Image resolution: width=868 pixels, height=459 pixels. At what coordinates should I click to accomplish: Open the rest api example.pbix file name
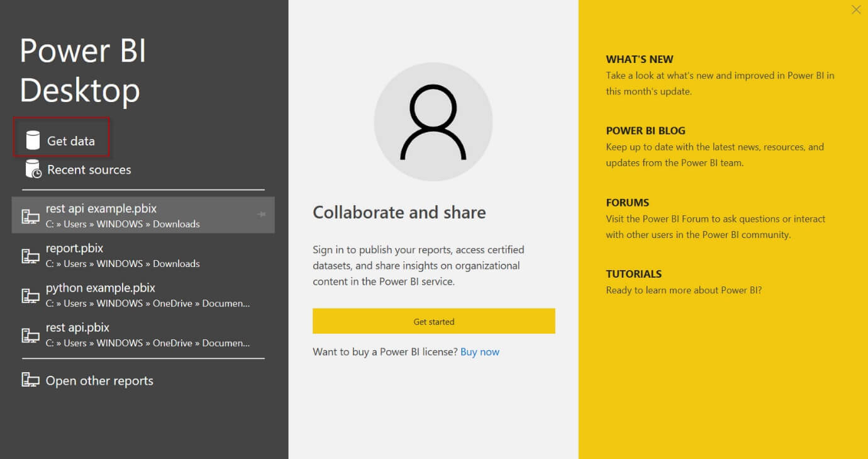click(x=101, y=208)
